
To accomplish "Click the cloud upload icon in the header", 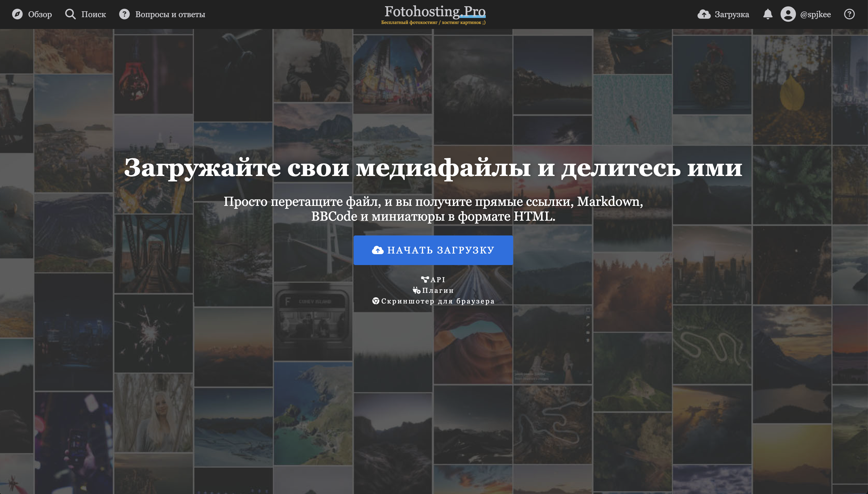I will [x=704, y=14].
